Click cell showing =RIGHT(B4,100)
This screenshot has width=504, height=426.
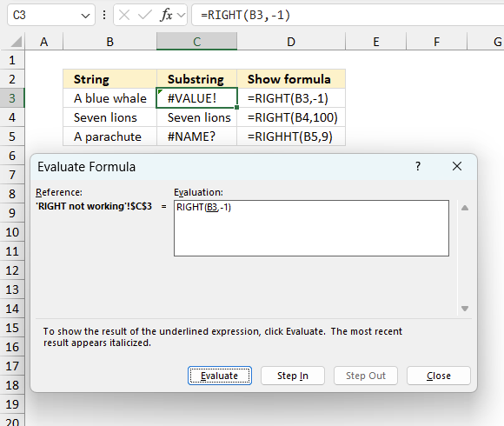tap(291, 117)
